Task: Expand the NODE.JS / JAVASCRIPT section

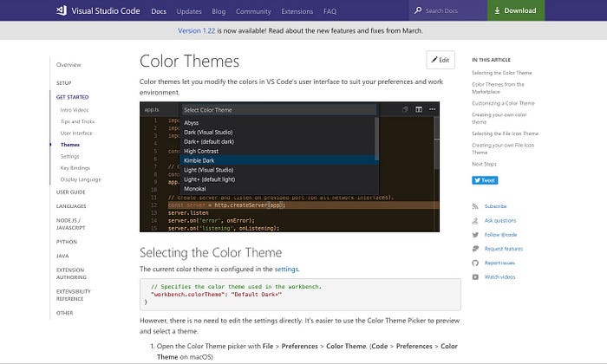Action: point(71,224)
